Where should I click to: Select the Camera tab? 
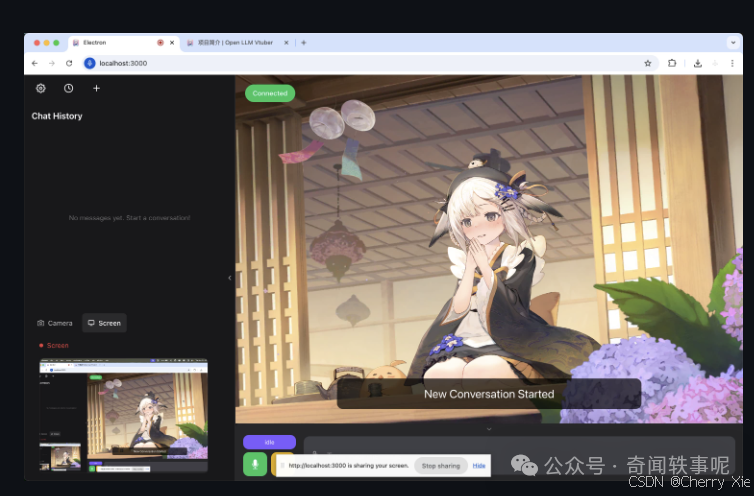pyautogui.click(x=55, y=323)
